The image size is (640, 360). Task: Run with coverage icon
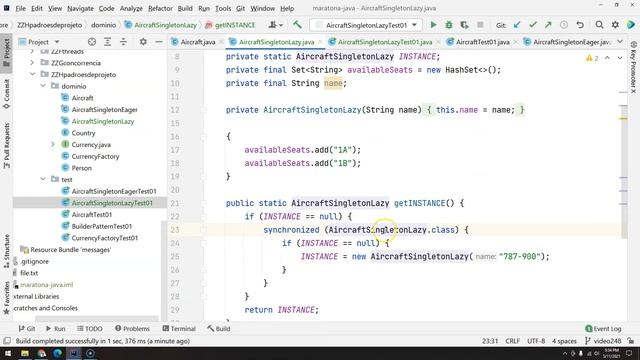coord(464,25)
